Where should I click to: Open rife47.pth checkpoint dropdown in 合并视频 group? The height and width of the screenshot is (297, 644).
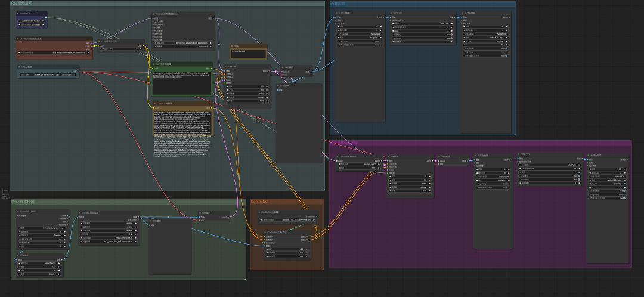tap(422, 24)
